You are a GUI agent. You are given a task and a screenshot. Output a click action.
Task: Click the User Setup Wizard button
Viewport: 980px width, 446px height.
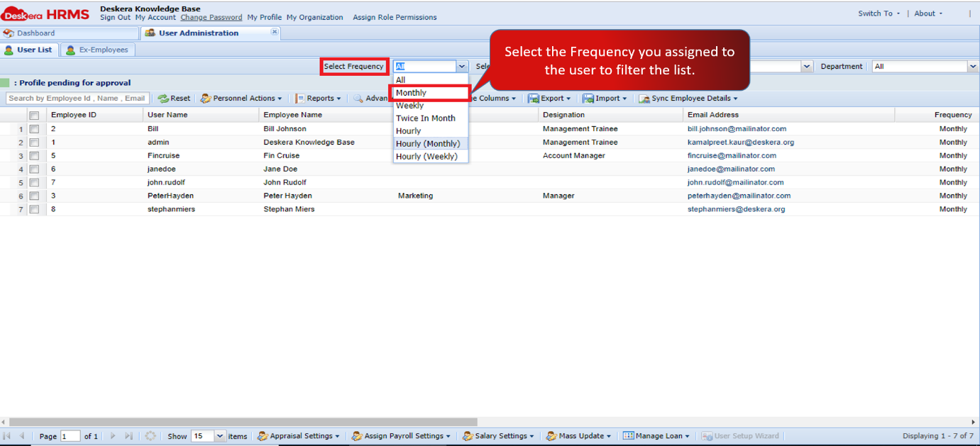(740, 436)
